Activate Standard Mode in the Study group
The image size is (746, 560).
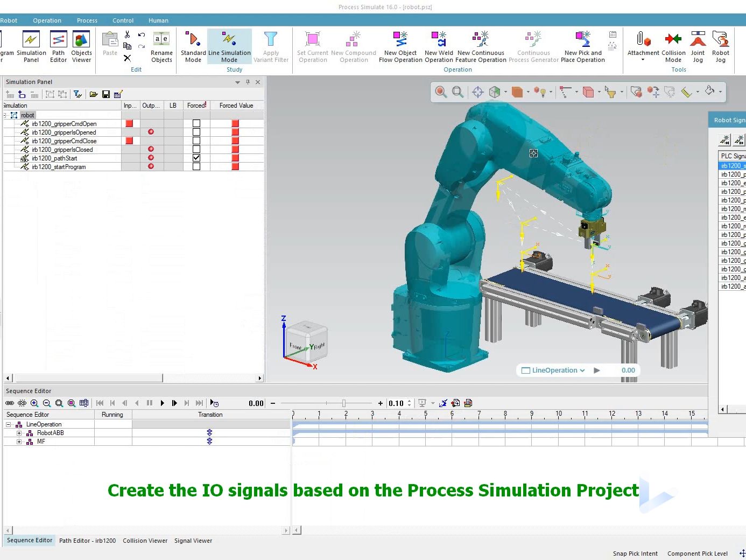coord(193,46)
